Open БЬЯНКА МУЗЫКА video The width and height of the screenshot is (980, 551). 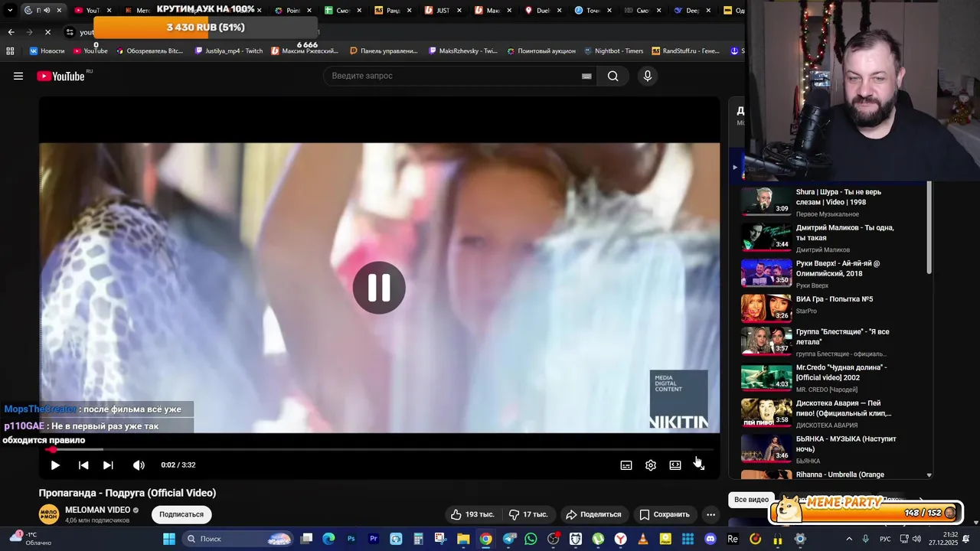(x=845, y=444)
